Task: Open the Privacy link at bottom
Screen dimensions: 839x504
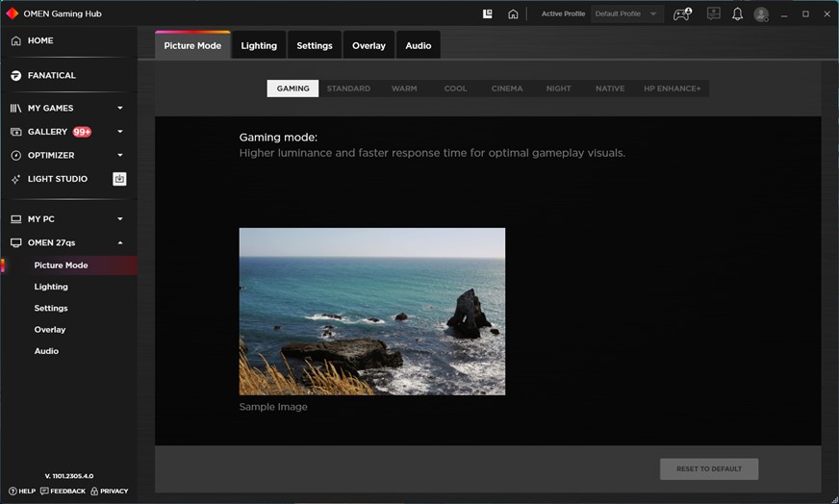Action: click(109, 491)
